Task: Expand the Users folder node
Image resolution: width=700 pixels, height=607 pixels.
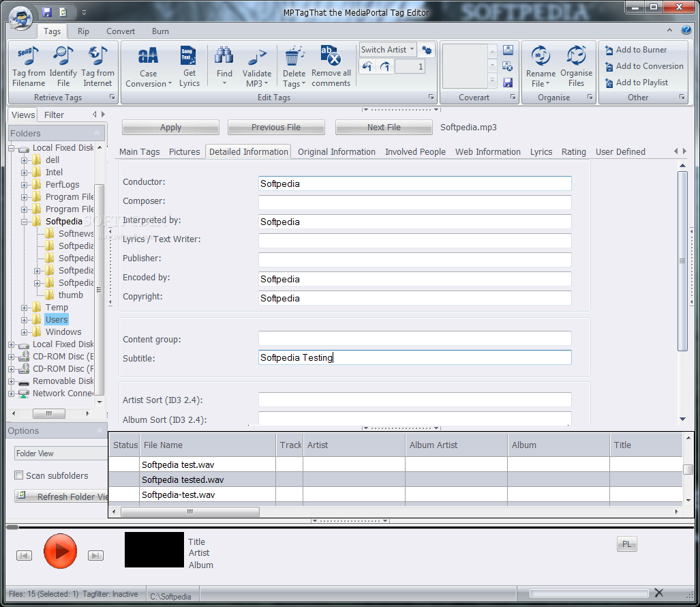Action: pyautogui.click(x=24, y=320)
